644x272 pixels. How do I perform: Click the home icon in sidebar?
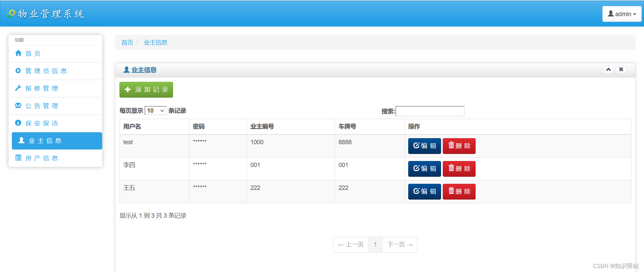coord(18,53)
